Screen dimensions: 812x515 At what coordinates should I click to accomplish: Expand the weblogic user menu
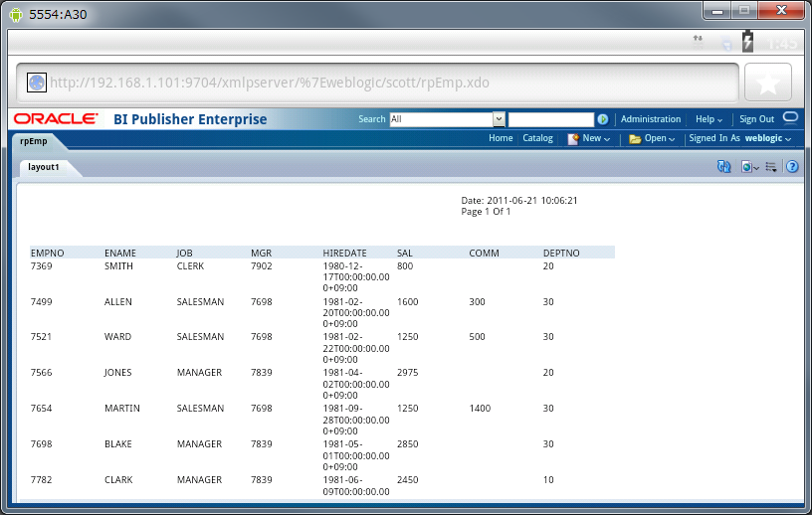click(767, 138)
